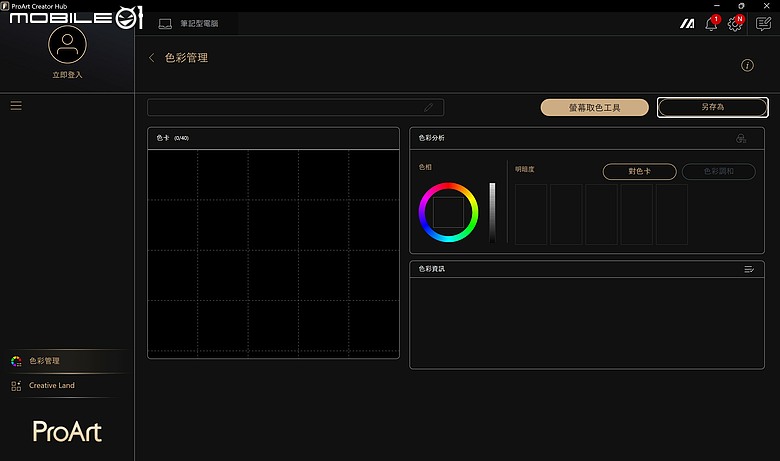Click the 色相 label
Image resolution: width=780 pixels, height=461 pixels.
pyautogui.click(x=425, y=168)
